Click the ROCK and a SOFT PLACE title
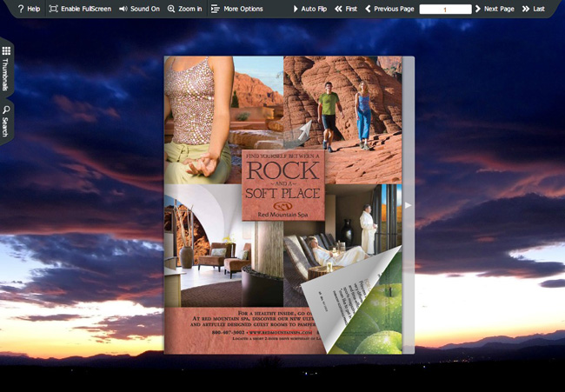The image size is (565, 392). coord(283,179)
